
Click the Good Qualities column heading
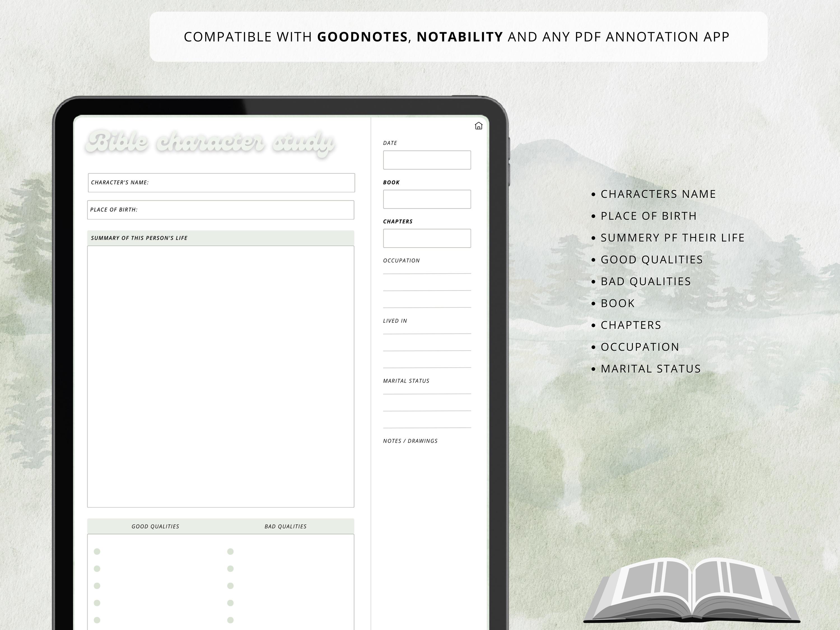tap(155, 526)
